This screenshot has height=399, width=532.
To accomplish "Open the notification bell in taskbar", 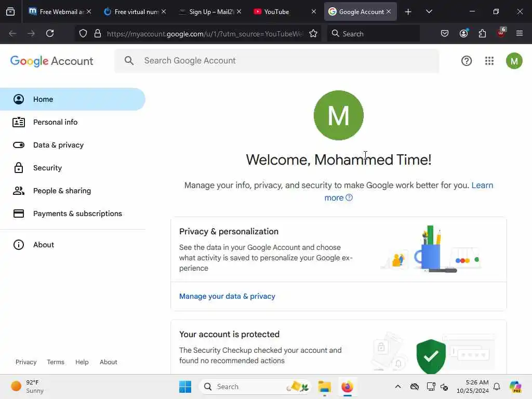I will 496,387.
